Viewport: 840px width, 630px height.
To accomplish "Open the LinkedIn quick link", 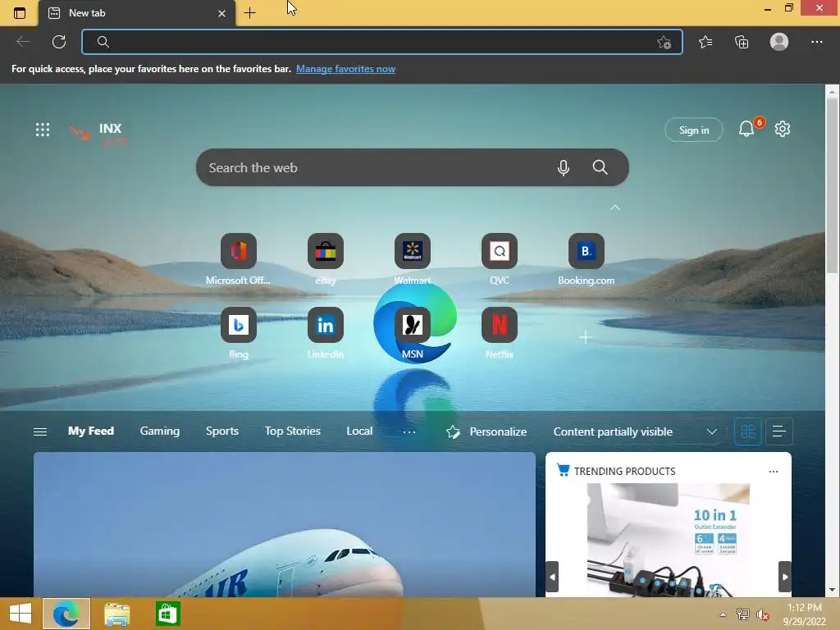I will click(325, 333).
